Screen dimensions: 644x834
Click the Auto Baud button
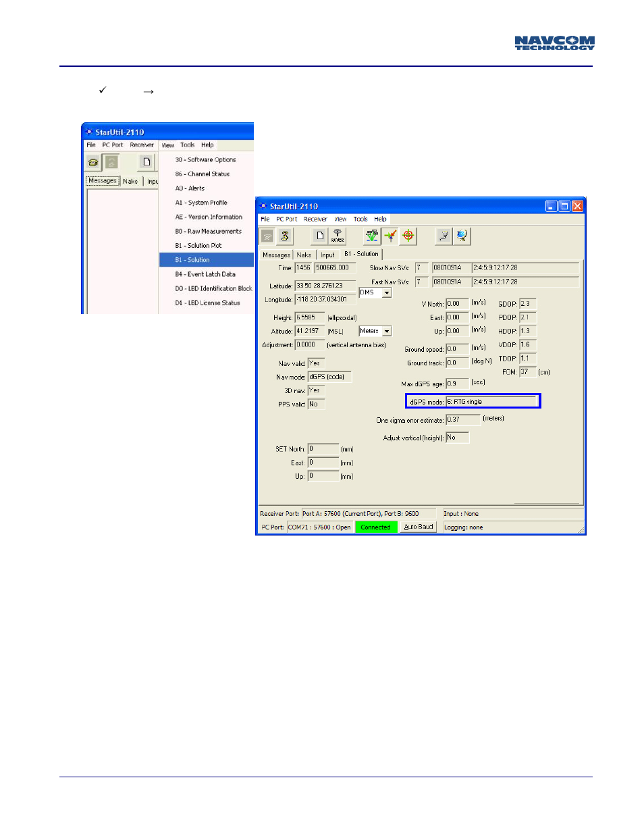[x=419, y=527]
